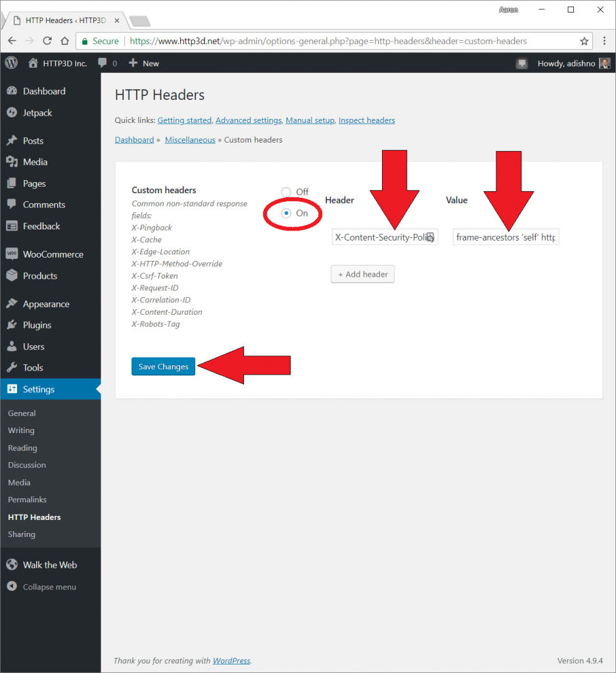
Task: Click the Tools wrench icon in sidebar
Action: pyautogui.click(x=12, y=368)
